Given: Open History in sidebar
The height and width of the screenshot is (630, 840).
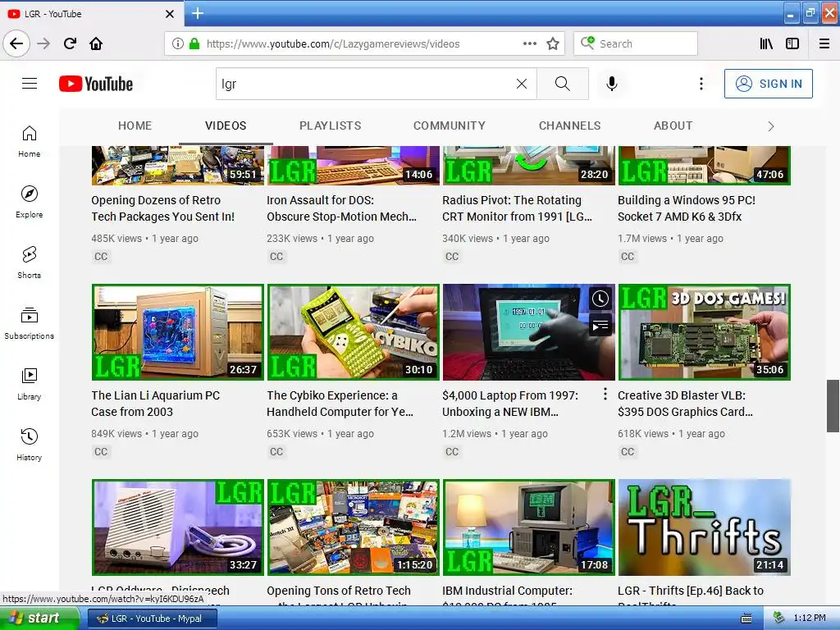Looking at the screenshot, I should click(x=30, y=445).
